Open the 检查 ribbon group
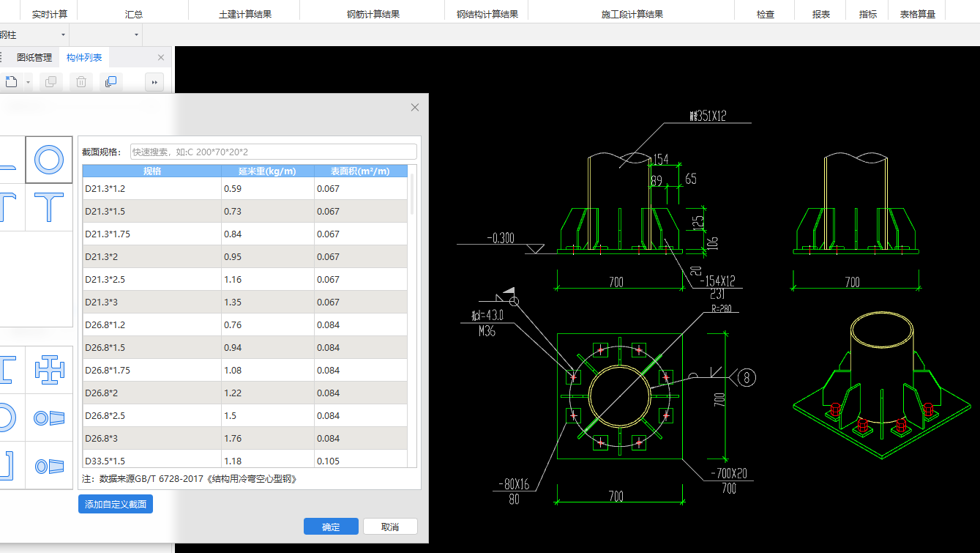The image size is (980, 553). 766,15
